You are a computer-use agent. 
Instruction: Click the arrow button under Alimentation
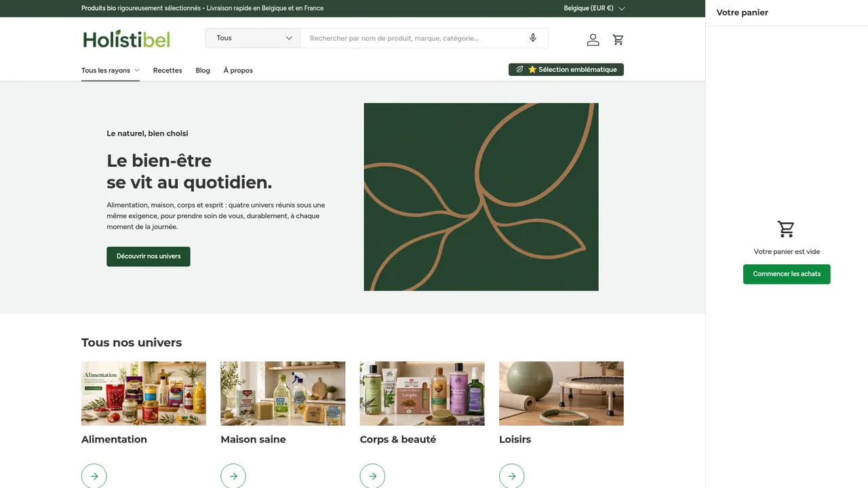coord(94,476)
